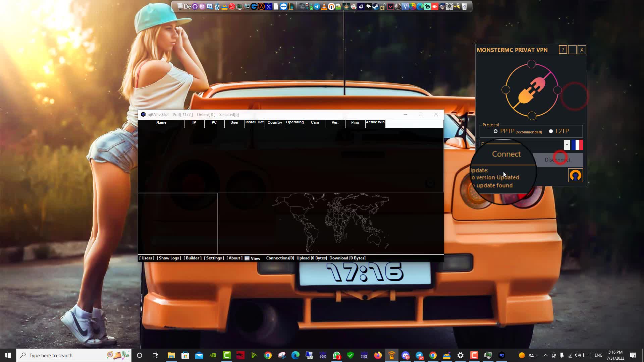Select the PPTP protocol radio button

(495, 131)
